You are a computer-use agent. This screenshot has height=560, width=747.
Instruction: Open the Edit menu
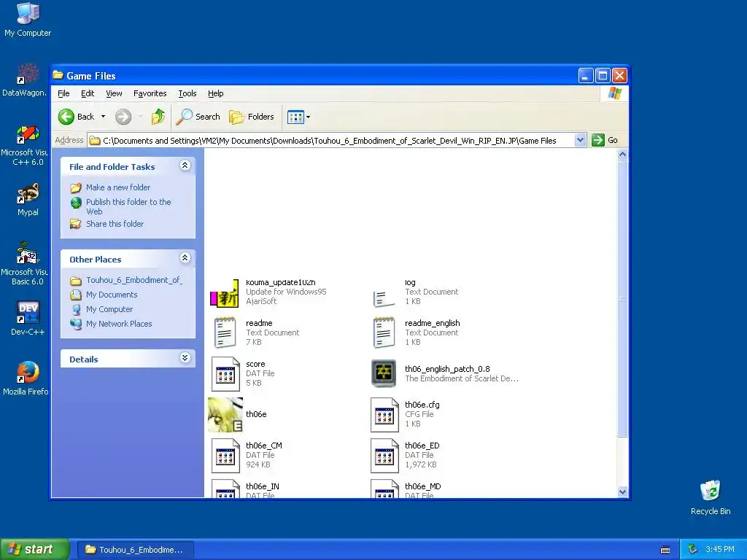point(88,93)
